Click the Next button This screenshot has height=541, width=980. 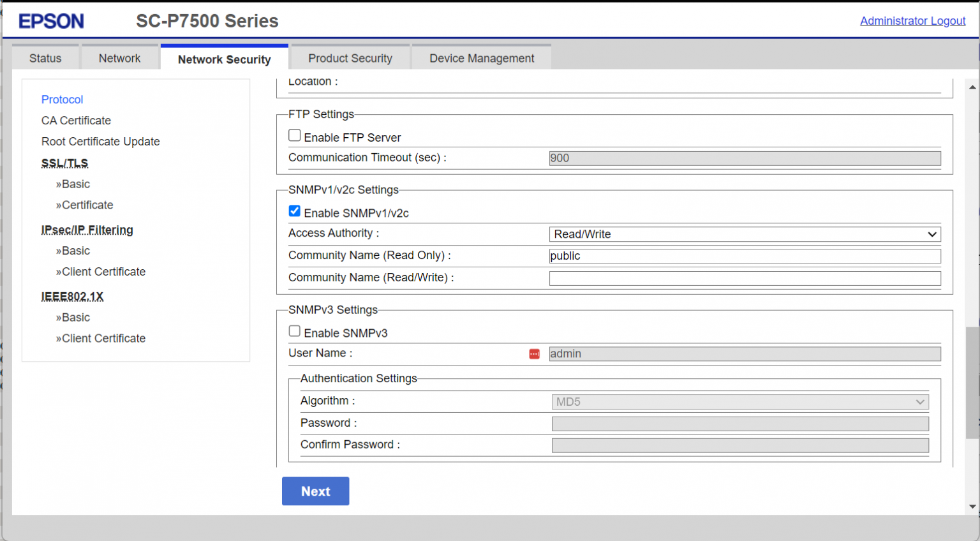pyautogui.click(x=315, y=491)
